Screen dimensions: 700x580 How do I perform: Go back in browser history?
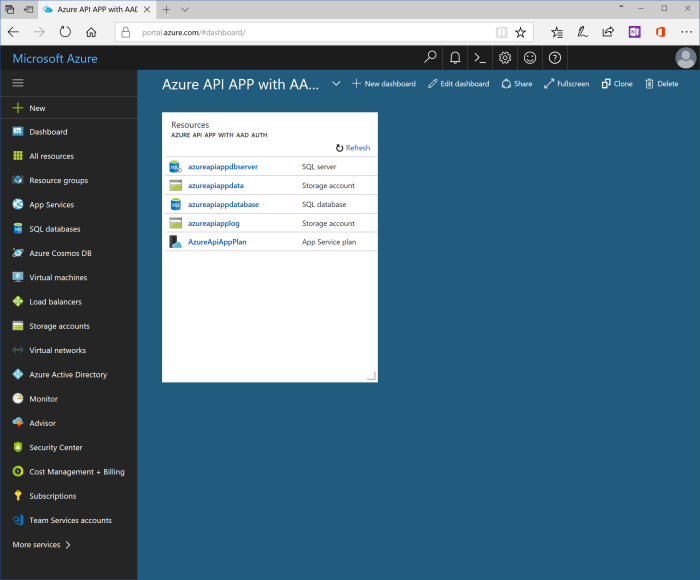(13, 32)
